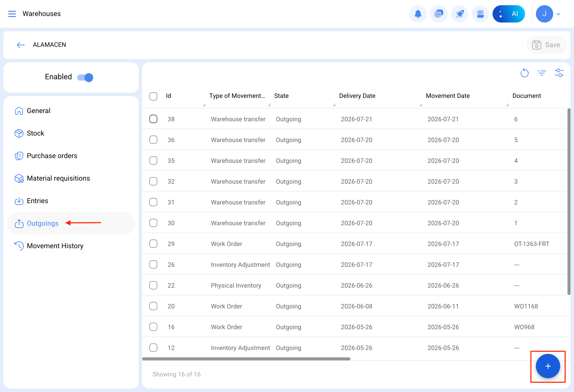Refresh the outgoings table
The image size is (574, 392).
click(524, 73)
